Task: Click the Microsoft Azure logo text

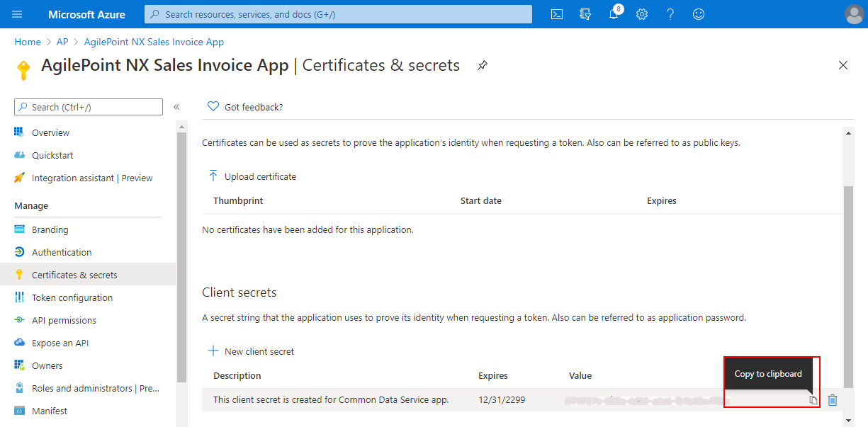Action: tap(86, 14)
